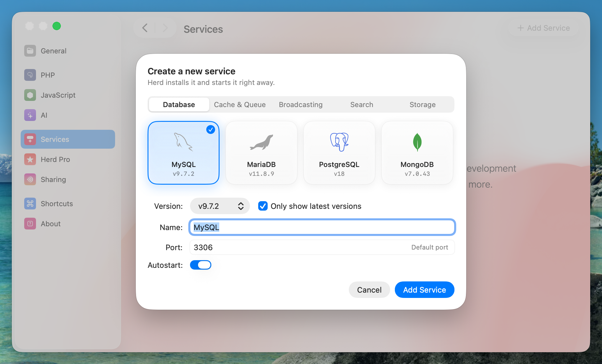Click the MySQL card selected checkmark
This screenshot has height=364, width=602.
click(211, 129)
